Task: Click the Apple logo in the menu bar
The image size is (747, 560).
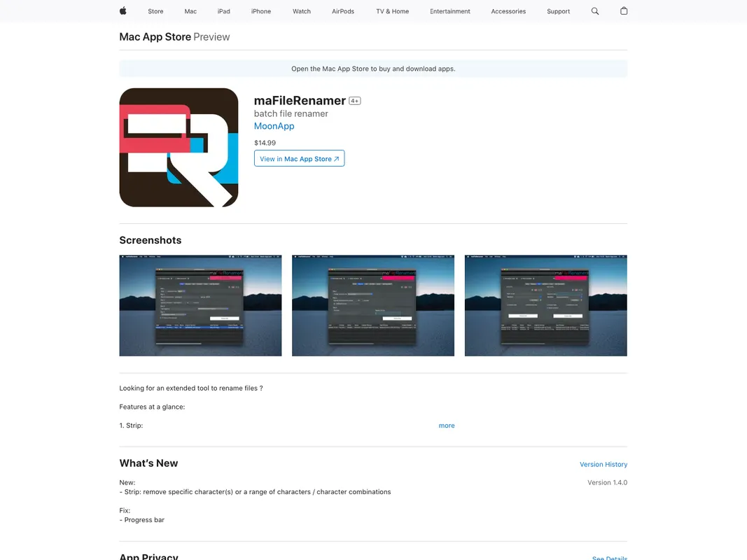Action: [x=123, y=10]
